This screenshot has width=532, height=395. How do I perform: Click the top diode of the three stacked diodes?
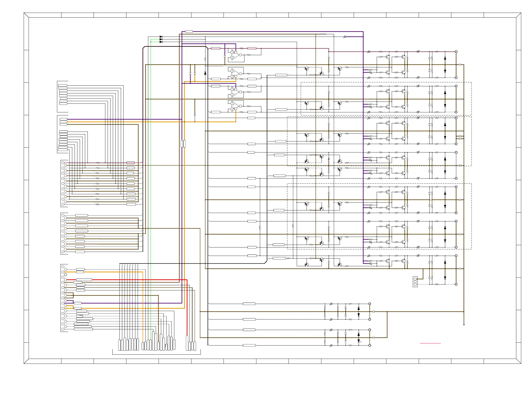pyautogui.click(x=161, y=37)
